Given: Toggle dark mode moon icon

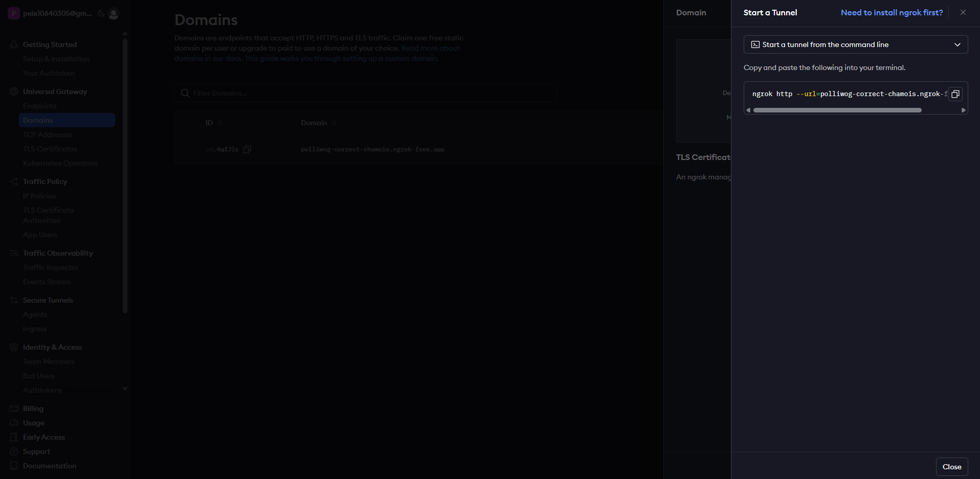Looking at the screenshot, I should pyautogui.click(x=101, y=13).
